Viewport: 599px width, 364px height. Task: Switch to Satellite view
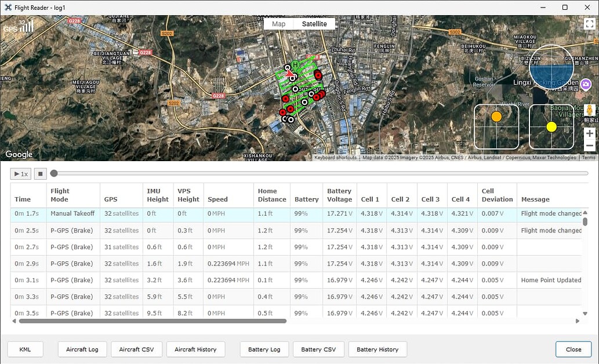314,24
